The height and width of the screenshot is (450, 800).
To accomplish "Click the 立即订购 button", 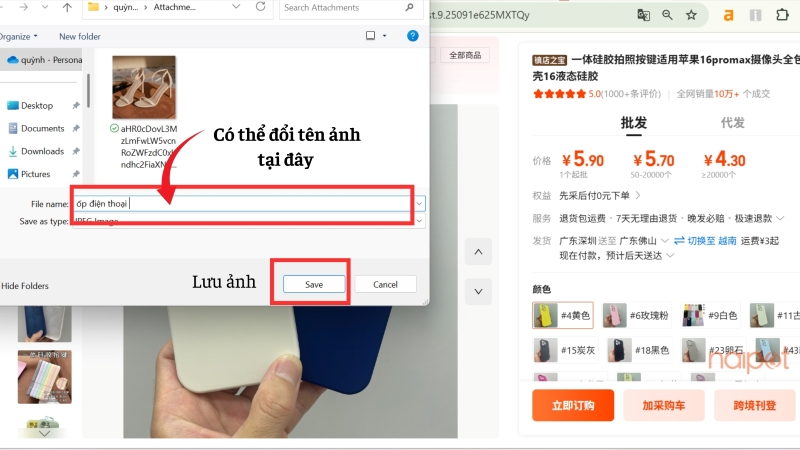I will pos(573,406).
